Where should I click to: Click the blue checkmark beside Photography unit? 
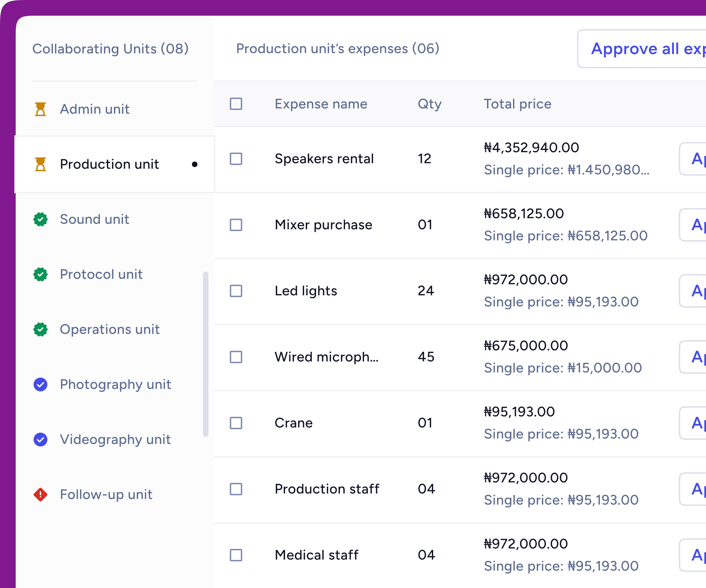pos(40,384)
